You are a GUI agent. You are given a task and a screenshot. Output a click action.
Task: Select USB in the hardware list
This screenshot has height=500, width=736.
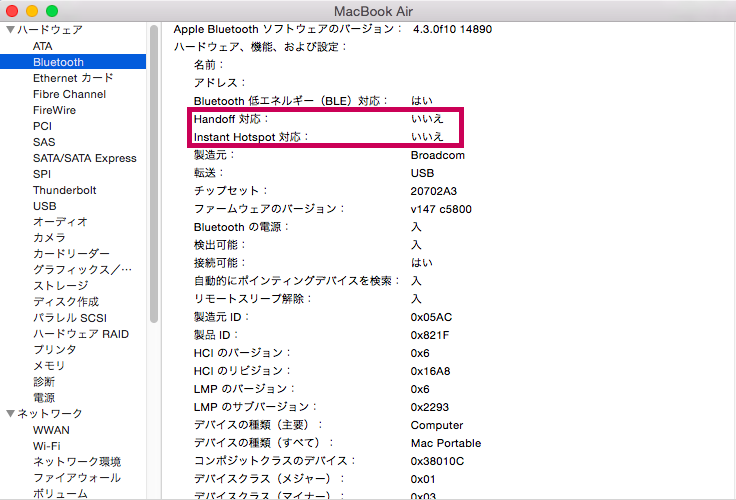click(x=45, y=206)
